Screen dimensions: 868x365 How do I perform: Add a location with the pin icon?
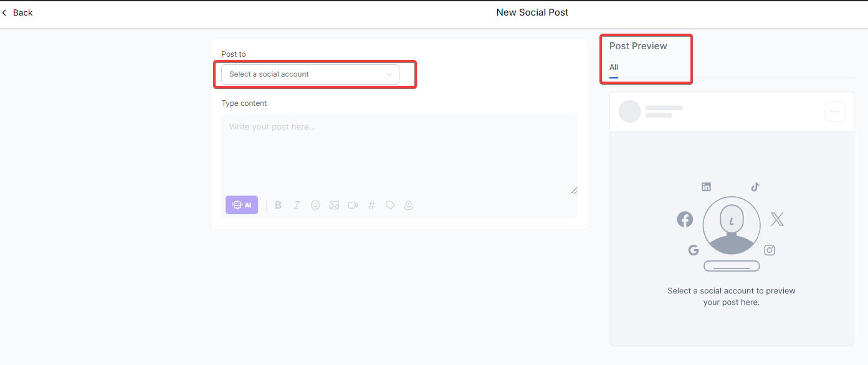tap(409, 205)
